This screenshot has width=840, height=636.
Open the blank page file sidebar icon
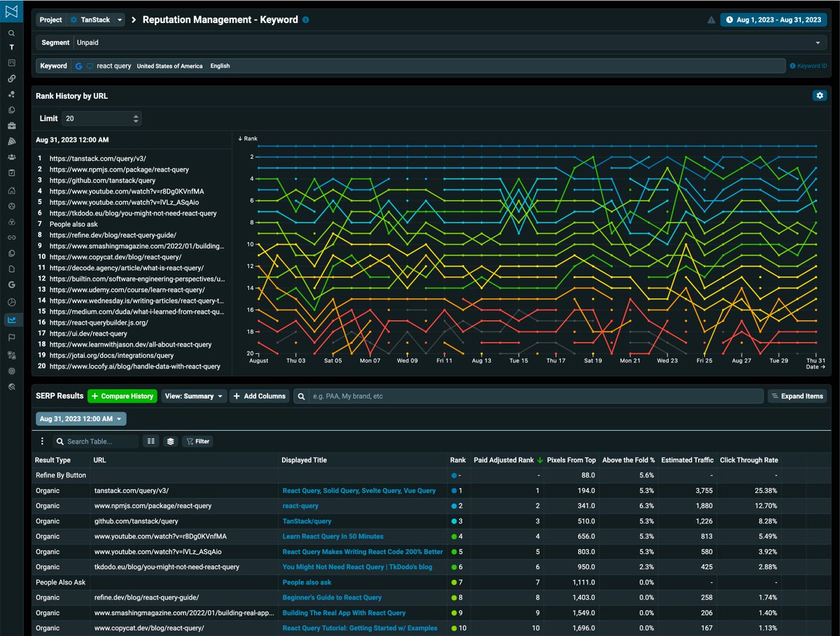click(x=11, y=268)
